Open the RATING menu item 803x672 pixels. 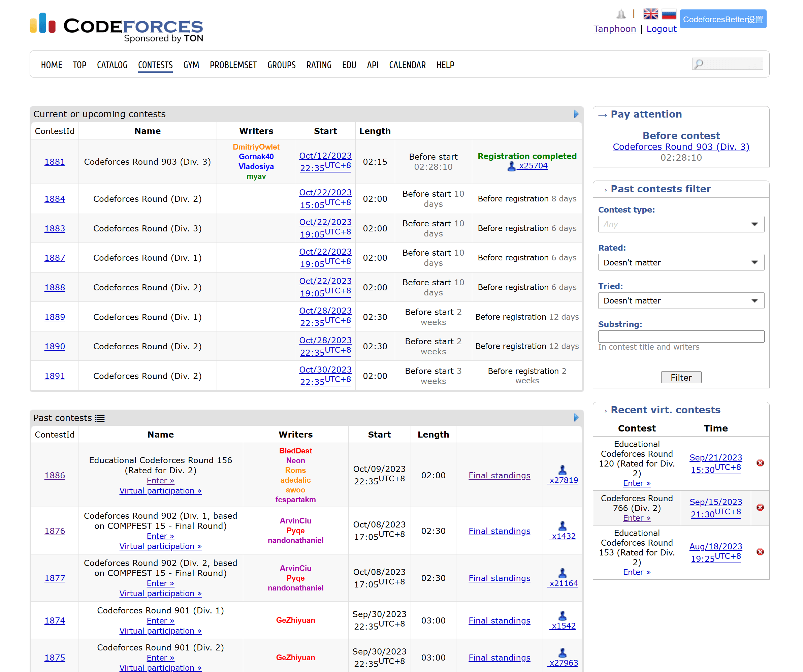click(319, 65)
